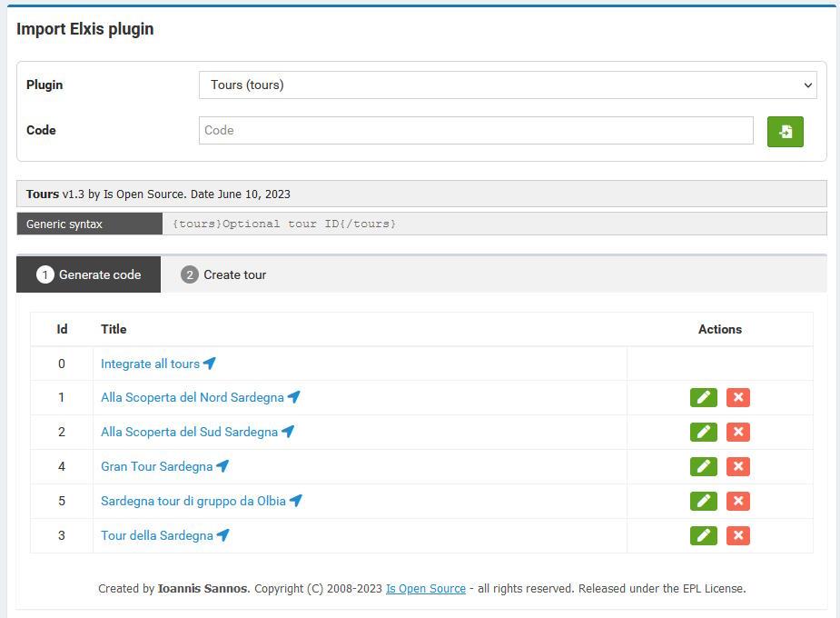Edit the Tour della Sardegna entry

tap(704, 535)
